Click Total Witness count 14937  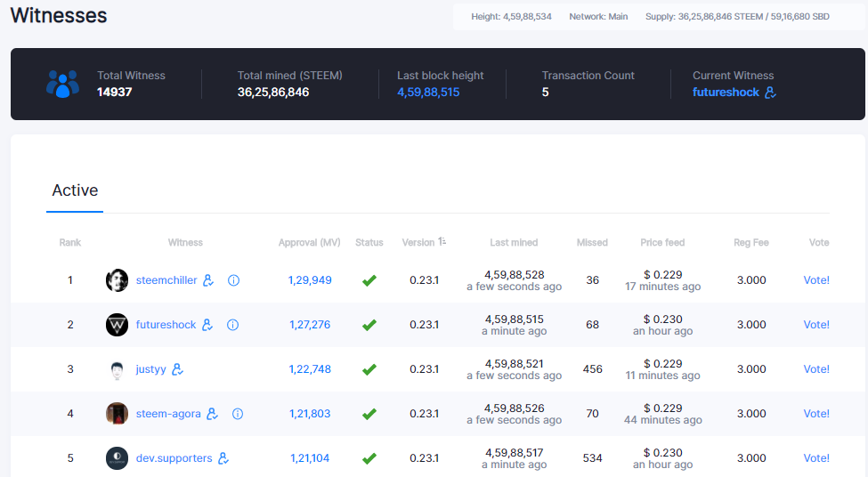(x=114, y=93)
